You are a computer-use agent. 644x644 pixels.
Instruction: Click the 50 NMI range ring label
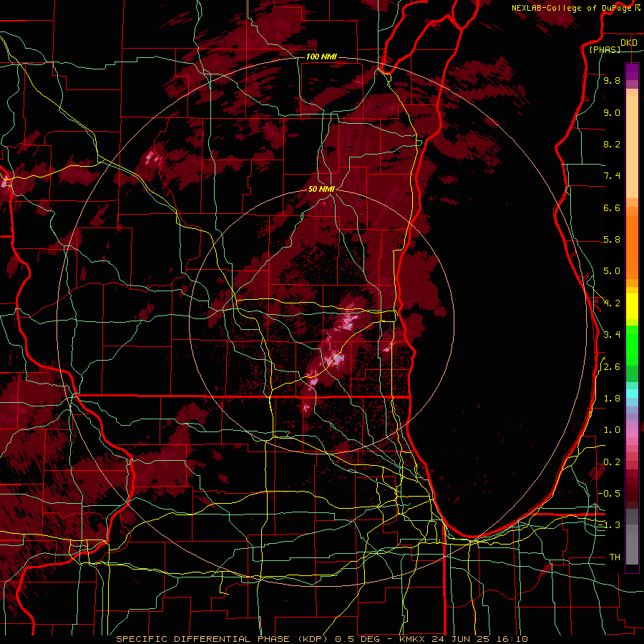coord(321,189)
